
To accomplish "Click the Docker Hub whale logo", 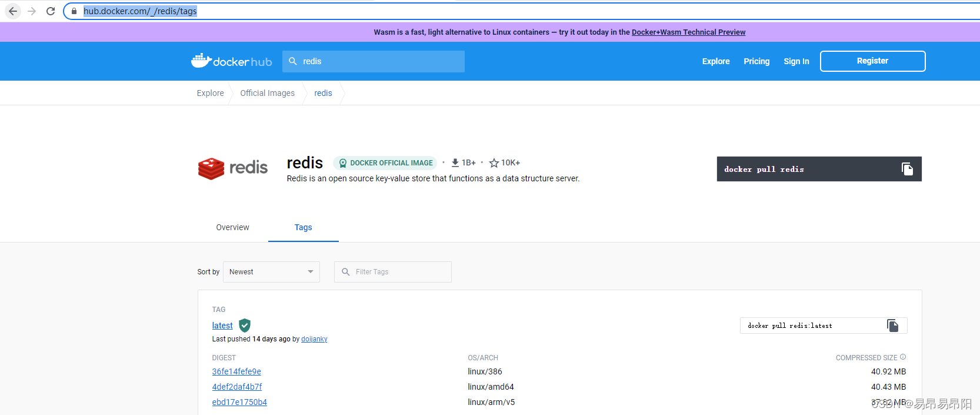I will point(231,61).
